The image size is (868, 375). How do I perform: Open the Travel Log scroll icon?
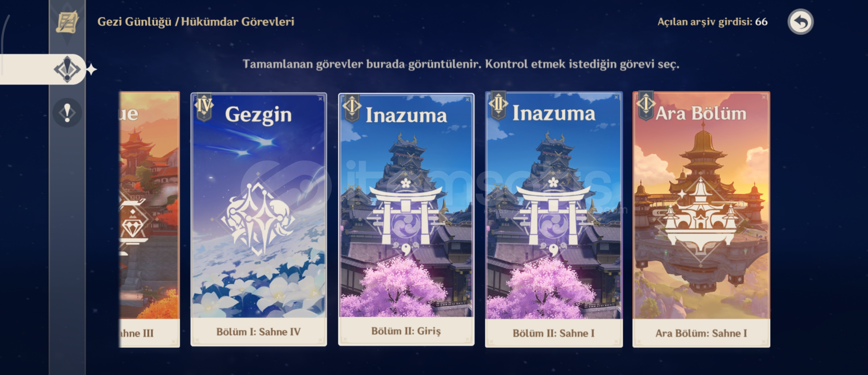pos(67,22)
